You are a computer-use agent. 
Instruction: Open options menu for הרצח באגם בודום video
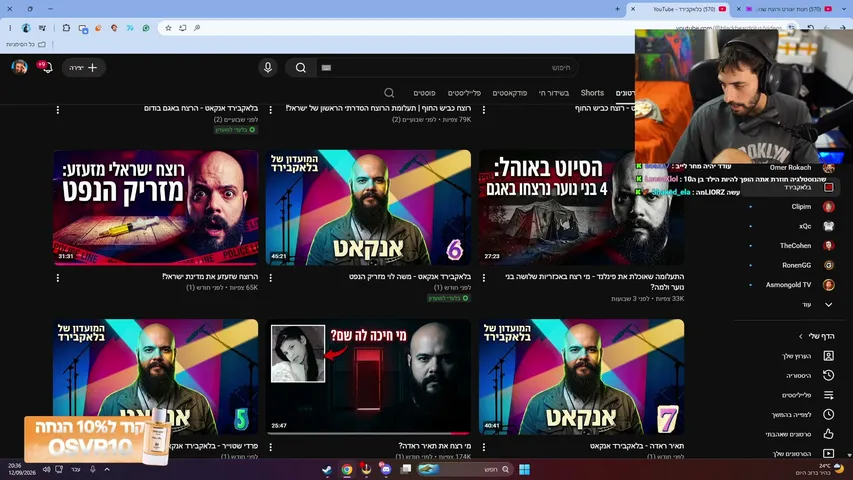point(58,109)
